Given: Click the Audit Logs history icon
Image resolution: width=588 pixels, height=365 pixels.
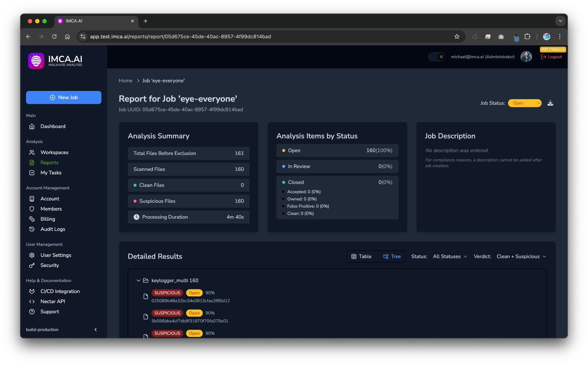Looking at the screenshot, I should pos(32,229).
